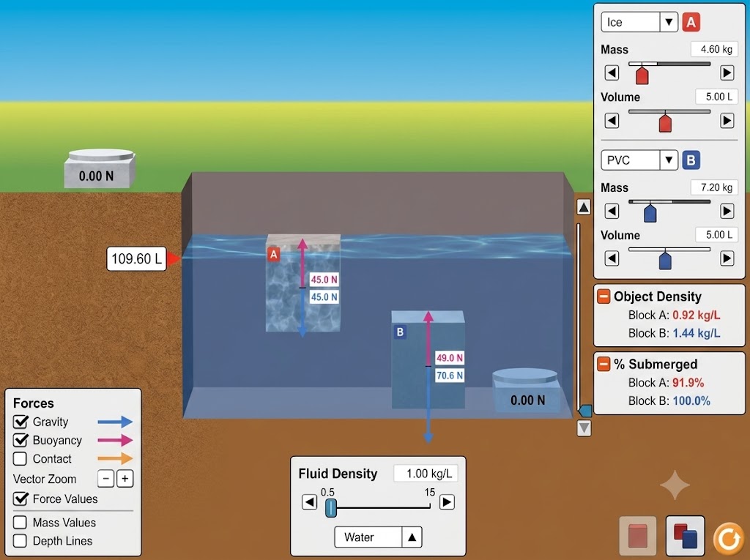The width and height of the screenshot is (750, 560).
Task: Select the single-block scene icon
Action: [x=638, y=536]
